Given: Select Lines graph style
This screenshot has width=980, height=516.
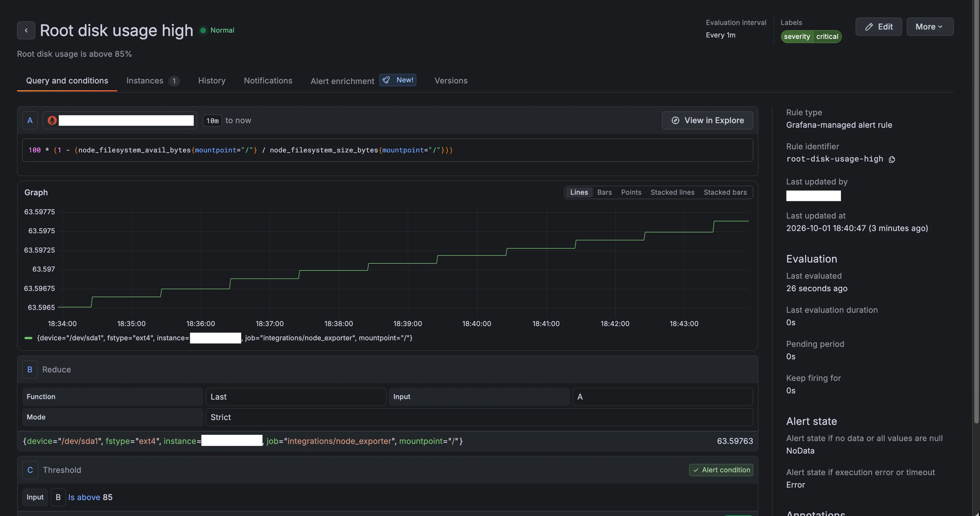Looking at the screenshot, I should click(579, 192).
